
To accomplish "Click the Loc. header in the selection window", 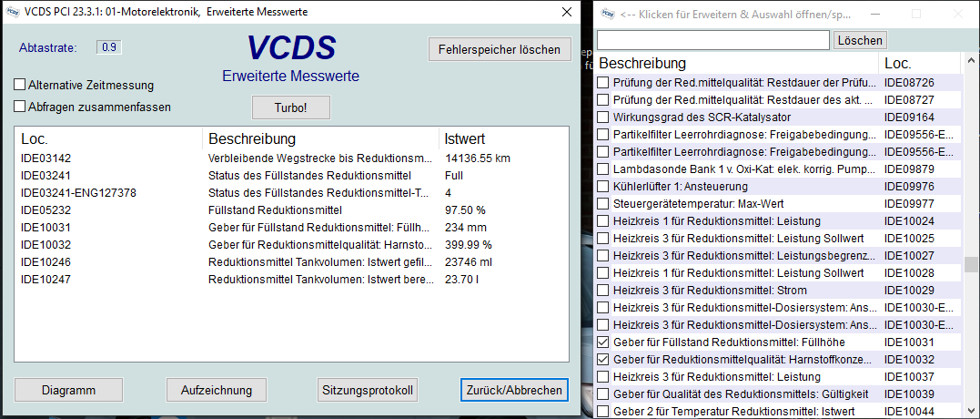I will pyautogui.click(x=897, y=63).
